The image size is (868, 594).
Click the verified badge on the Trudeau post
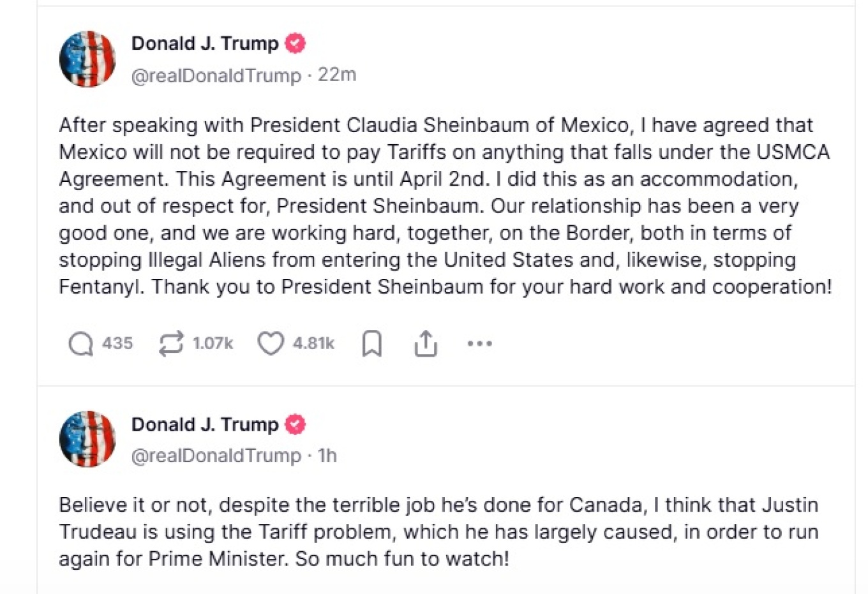tap(295, 424)
